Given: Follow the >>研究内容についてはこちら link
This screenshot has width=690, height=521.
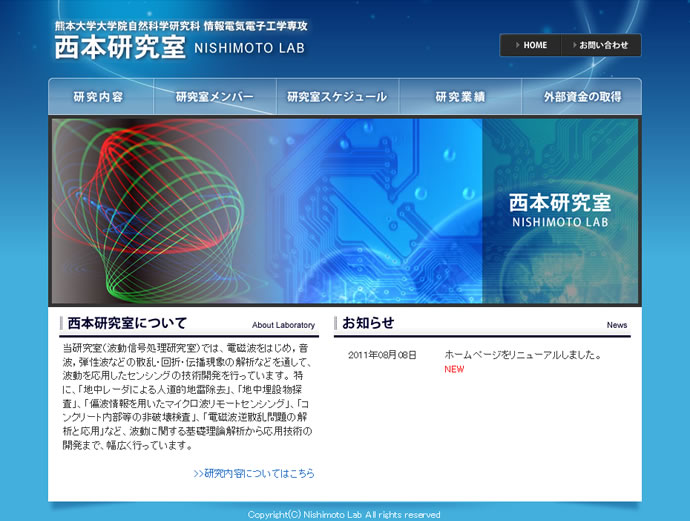Looking at the screenshot, I should click(x=254, y=473).
